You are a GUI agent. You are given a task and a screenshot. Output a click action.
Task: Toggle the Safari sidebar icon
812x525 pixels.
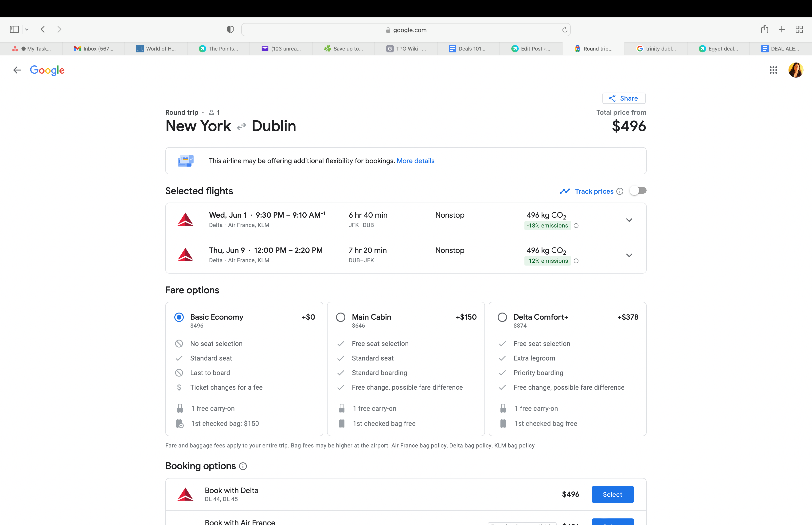(x=14, y=30)
